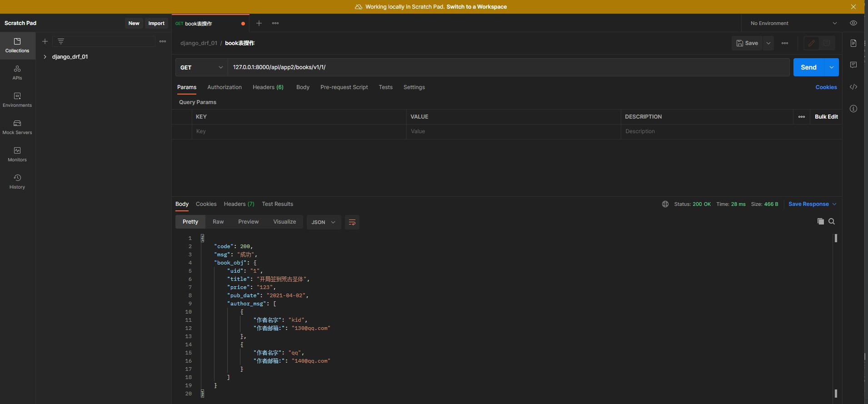Open the Tests tab

(x=385, y=87)
